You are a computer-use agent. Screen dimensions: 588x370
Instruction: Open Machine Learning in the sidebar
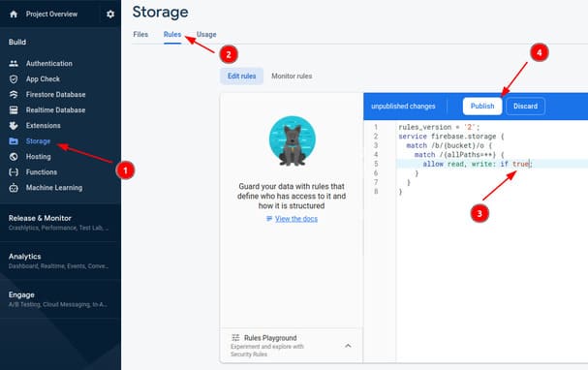tap(54, 188)
